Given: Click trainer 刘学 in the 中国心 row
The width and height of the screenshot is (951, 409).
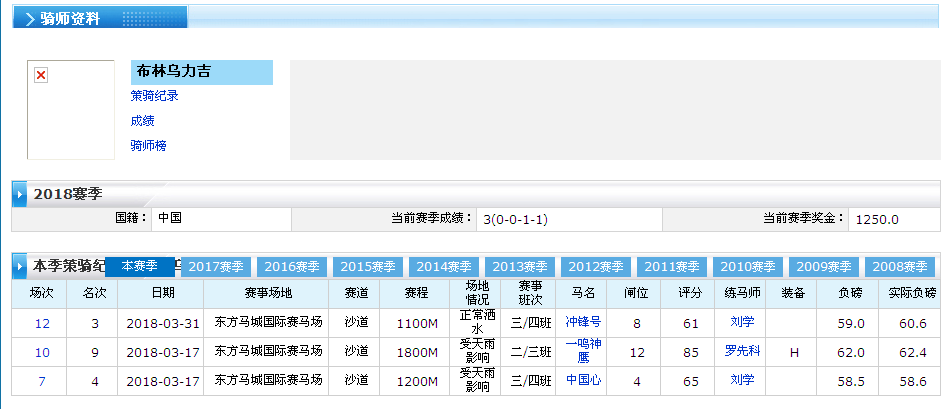Looking at the screenshot, I should [x=742, y=380].
